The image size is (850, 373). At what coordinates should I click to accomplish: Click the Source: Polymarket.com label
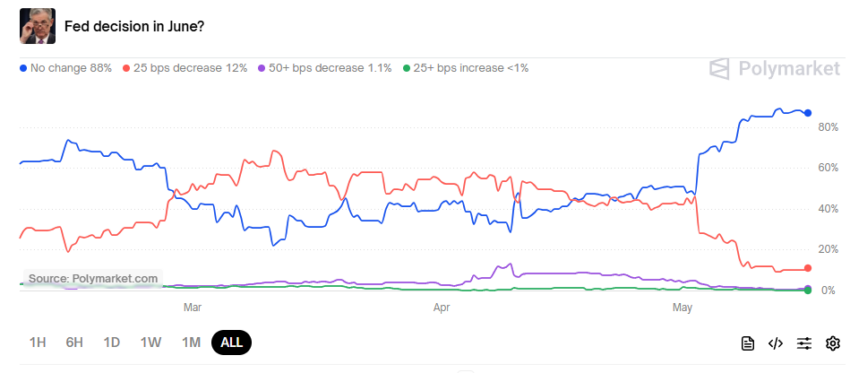[93, 279]
